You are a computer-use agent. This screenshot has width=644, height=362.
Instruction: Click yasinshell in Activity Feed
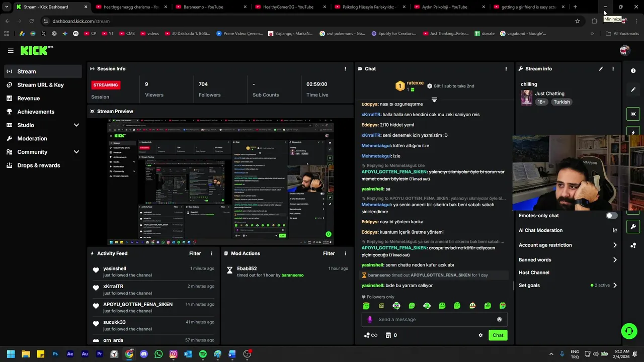pos(115,269)
